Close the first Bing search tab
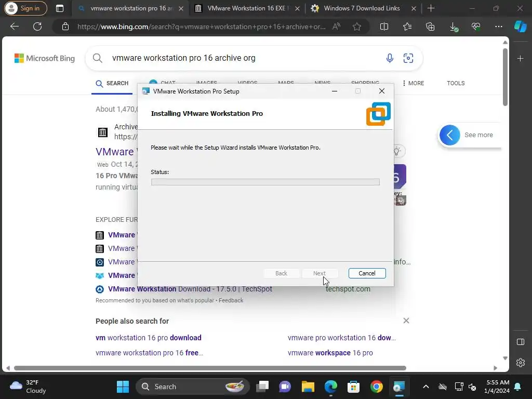This screenshot has height=399, width=532. 181,8
